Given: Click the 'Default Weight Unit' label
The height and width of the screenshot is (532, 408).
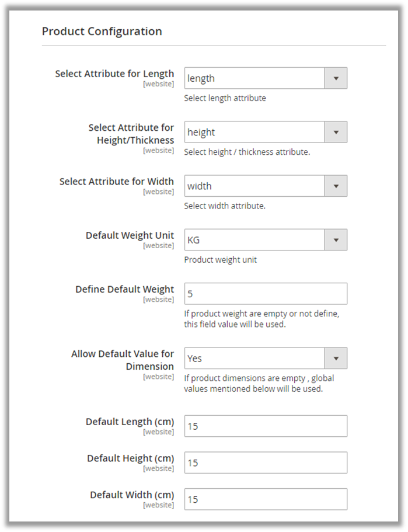Looking at the screenshot, I should pos(130,235).
